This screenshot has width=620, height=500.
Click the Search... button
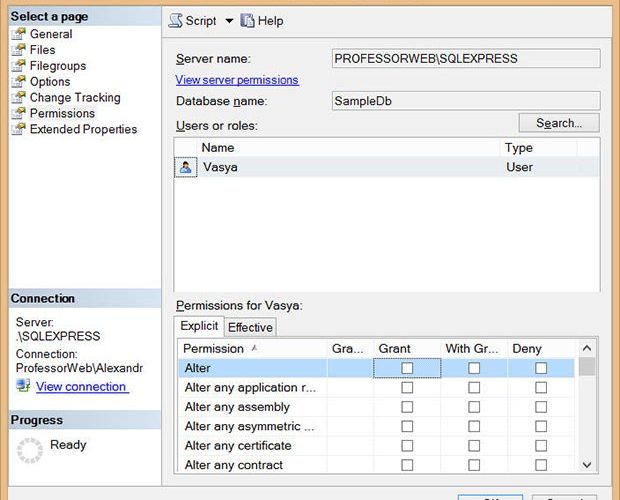(x=558, y=123)
